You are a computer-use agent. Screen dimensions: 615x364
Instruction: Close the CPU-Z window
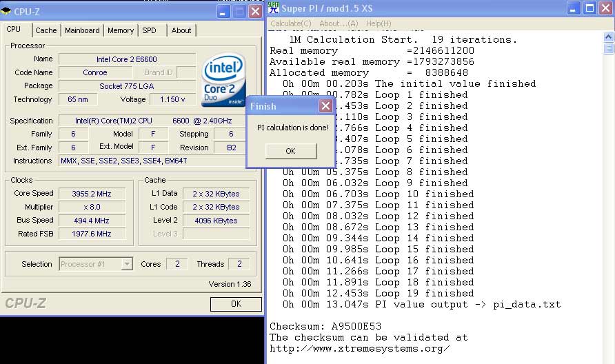(255, 11)
